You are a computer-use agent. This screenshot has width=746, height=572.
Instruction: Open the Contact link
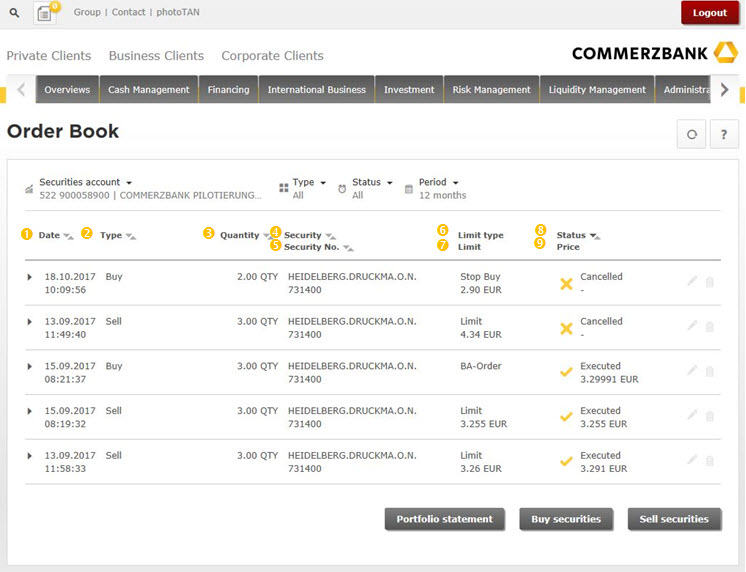(x=128, y=12)
